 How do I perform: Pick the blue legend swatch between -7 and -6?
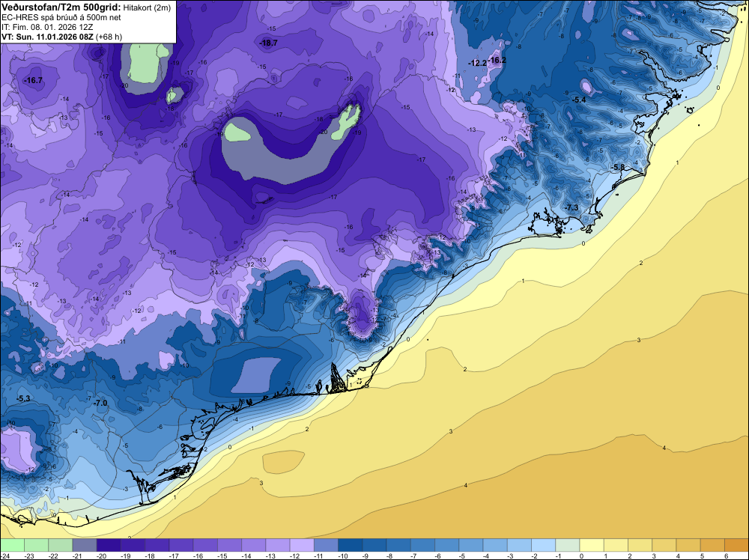422,545
